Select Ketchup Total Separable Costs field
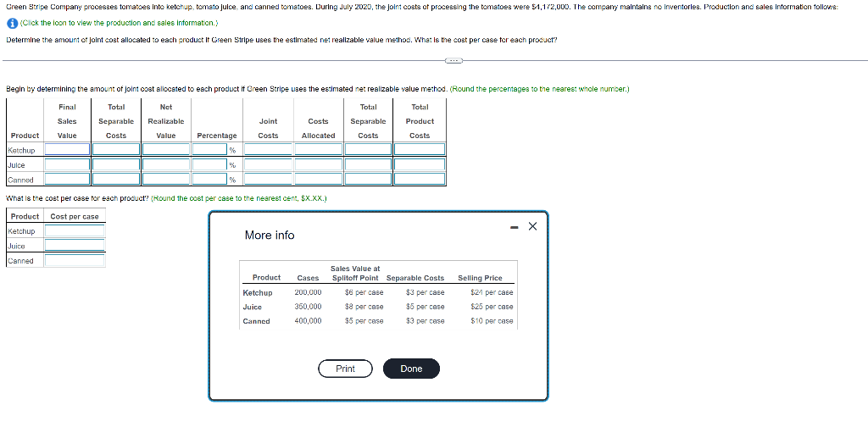868x427 pixels. click(115, 149)
